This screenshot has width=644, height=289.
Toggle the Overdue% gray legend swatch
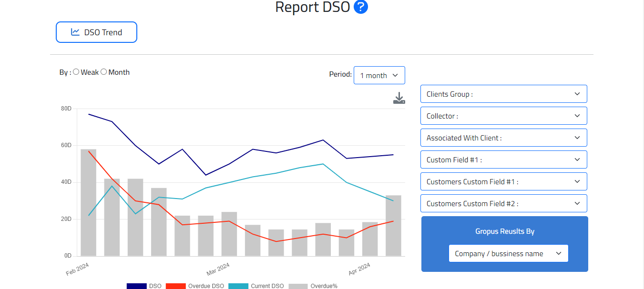click(298, 286)
